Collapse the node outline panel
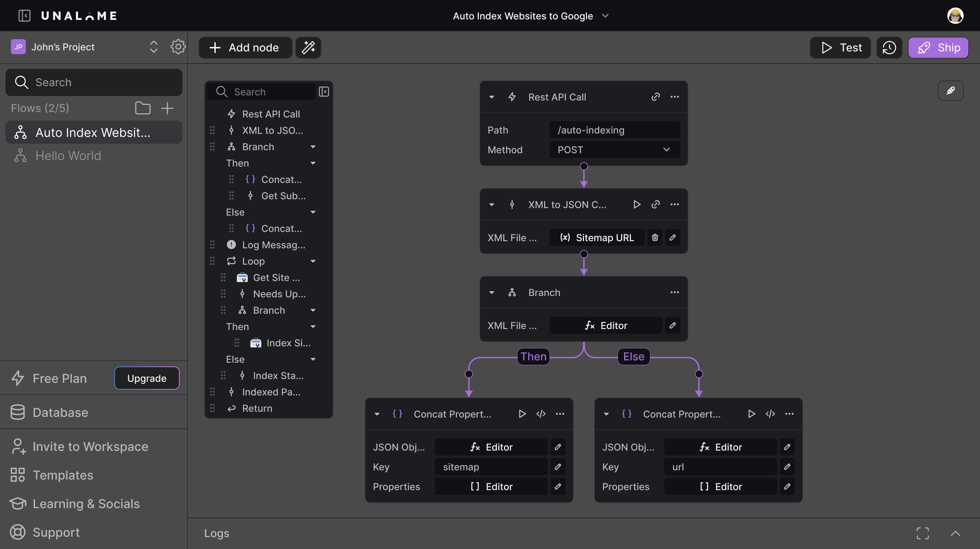This screenshot has width=980, height=549. [324, 92]
